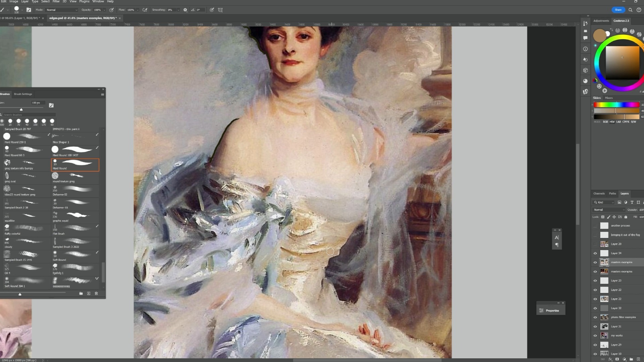The width and height of the screenshot is (644, 362).
Task: Toggle Layer 31 visibility eye
Action: coord(595,326)
